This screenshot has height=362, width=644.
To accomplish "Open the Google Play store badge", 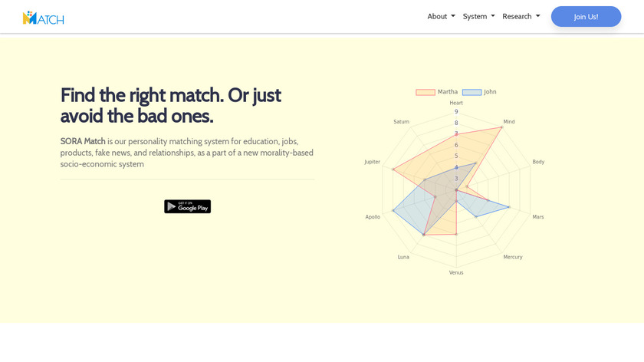I will pos(187,206).
